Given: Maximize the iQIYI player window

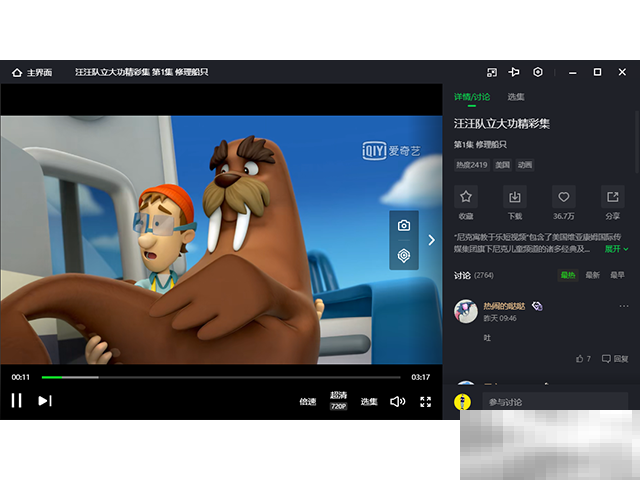Looking at the screenshot, I should (597, 72).
